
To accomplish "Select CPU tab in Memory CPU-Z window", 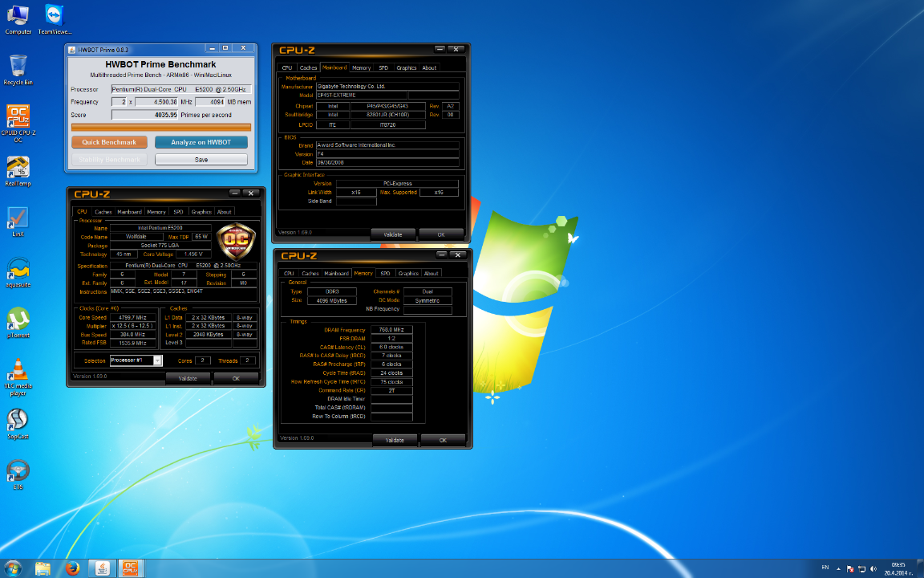I will (289, 274).
